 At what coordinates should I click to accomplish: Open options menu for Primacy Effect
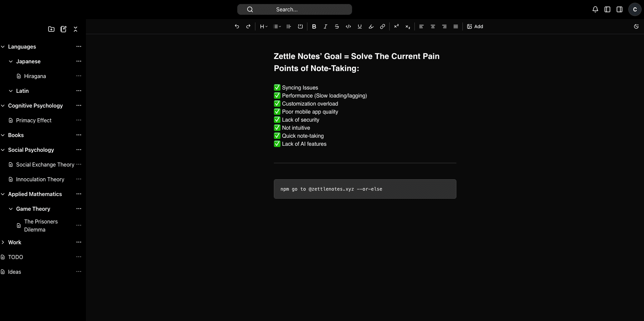pyautogui.click(x=79, y=120)
